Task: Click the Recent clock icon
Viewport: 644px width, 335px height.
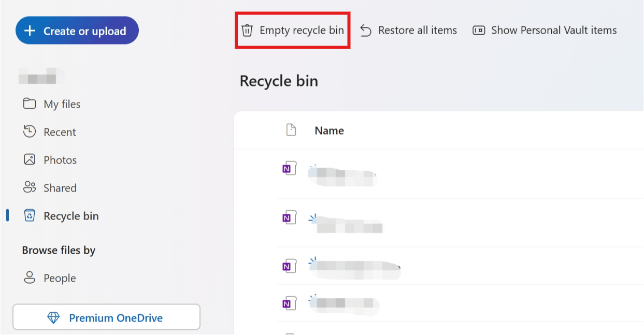Action: [30, 132]
